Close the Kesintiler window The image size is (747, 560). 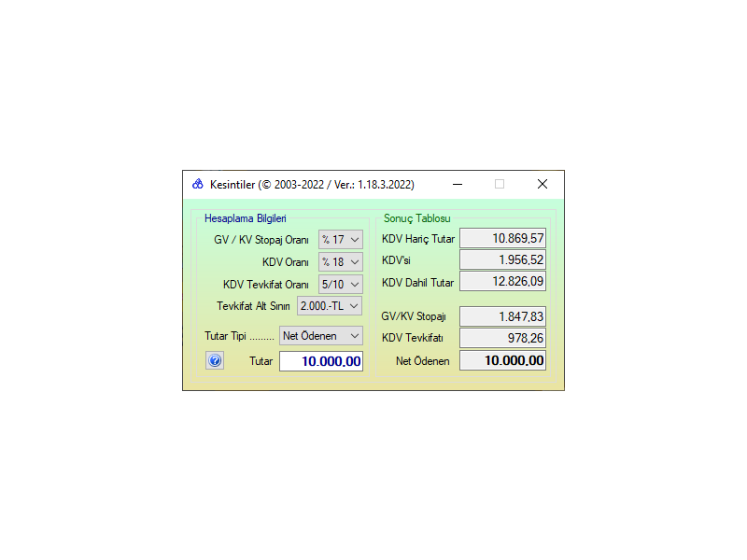tap(543, 184)
